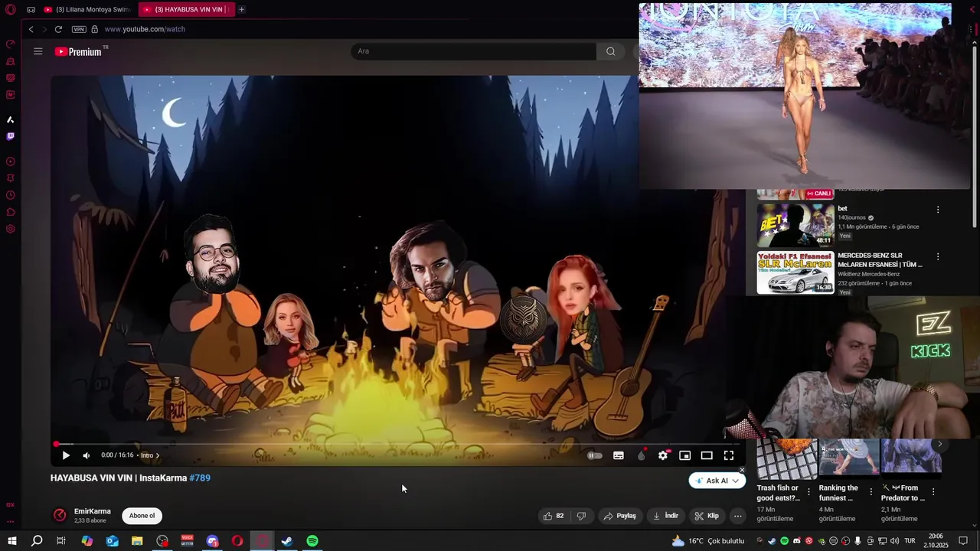Screen dimensions: 980x551
Task: Click the youtube.com/watch address bar
Action: pyautogui.click(x=145, y=29)
